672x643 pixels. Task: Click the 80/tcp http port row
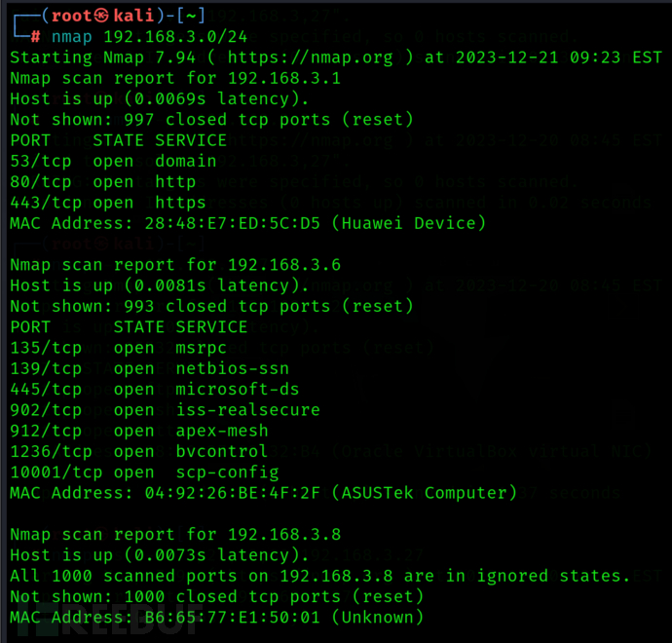pyautogui.click(x=102, y=182)
